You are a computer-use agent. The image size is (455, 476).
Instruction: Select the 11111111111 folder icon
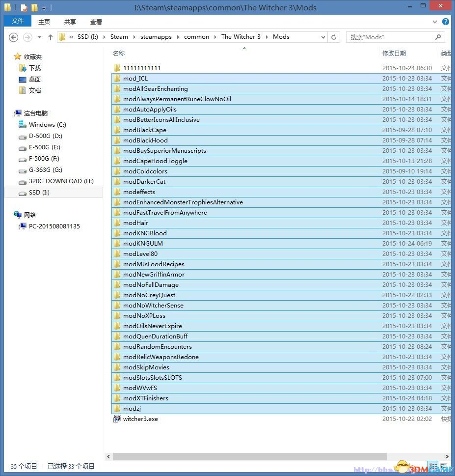pos(117,68)
